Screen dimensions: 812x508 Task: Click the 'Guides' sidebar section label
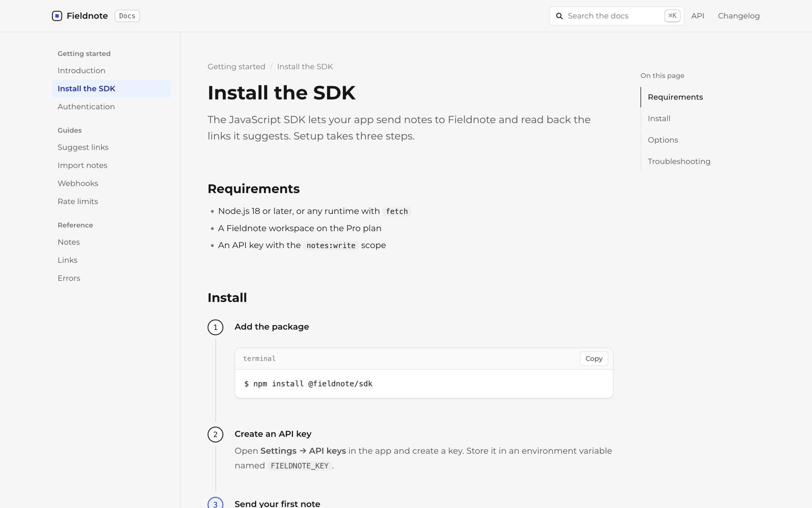(x=70, y=131)
